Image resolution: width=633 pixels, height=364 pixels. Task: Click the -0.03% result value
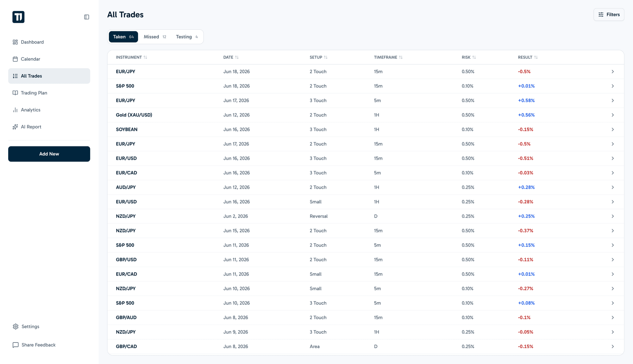click(526, 173)
